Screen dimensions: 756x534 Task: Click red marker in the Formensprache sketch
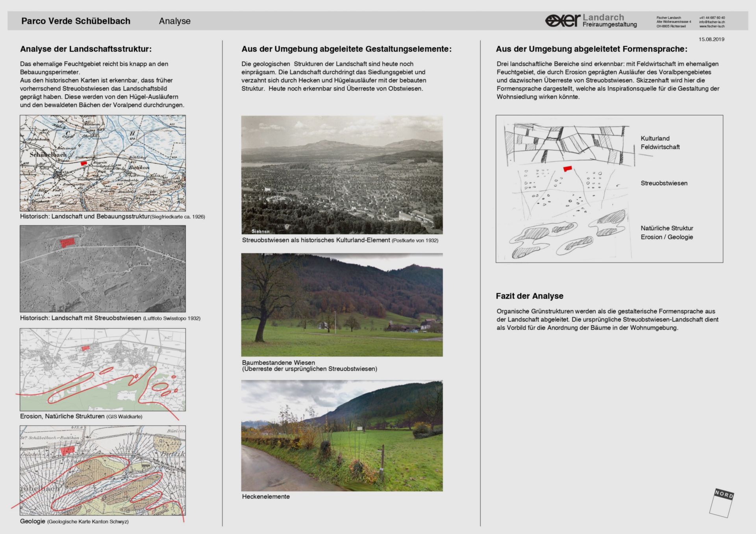click(567, 168)
